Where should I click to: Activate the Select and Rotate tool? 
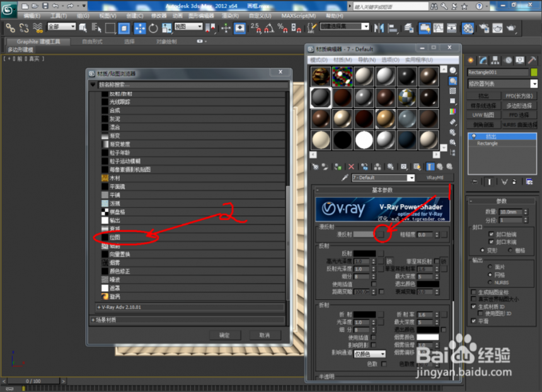(153, 28)
